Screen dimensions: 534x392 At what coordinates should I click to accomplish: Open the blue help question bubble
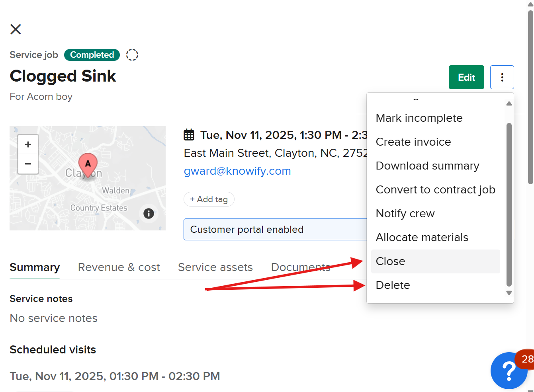(509, 371)
